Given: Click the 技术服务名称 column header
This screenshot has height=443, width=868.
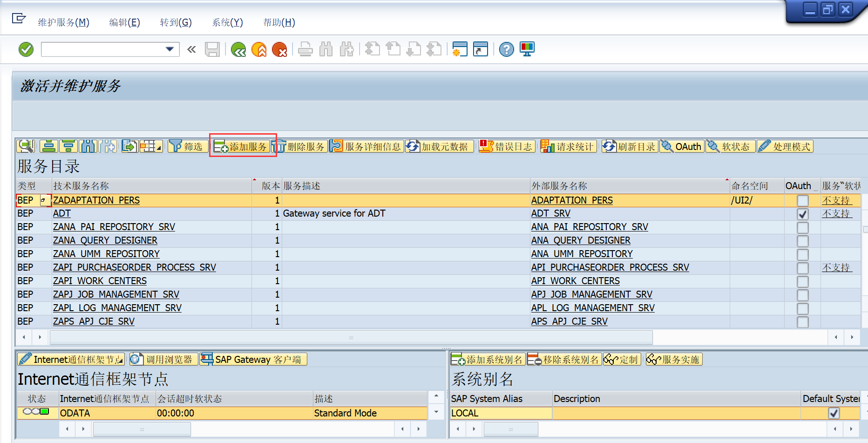Looking at the screenshot, I should [x=152, y=186].
